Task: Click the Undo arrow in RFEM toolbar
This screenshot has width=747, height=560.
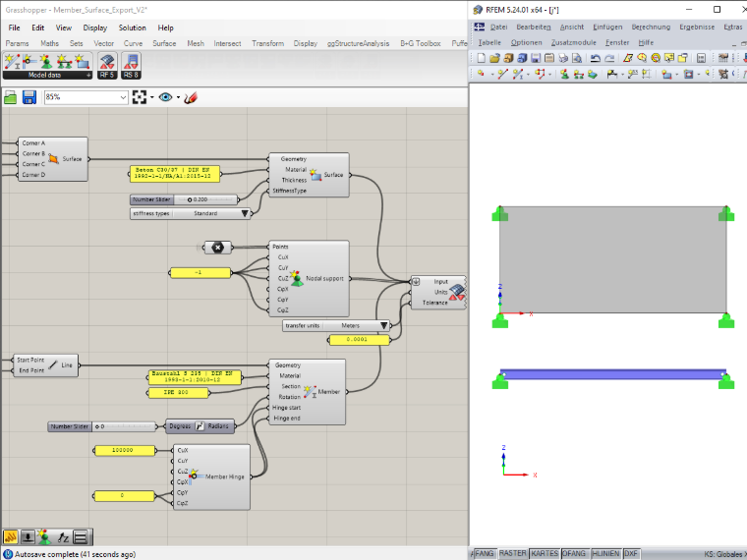Action: (595, 58)
